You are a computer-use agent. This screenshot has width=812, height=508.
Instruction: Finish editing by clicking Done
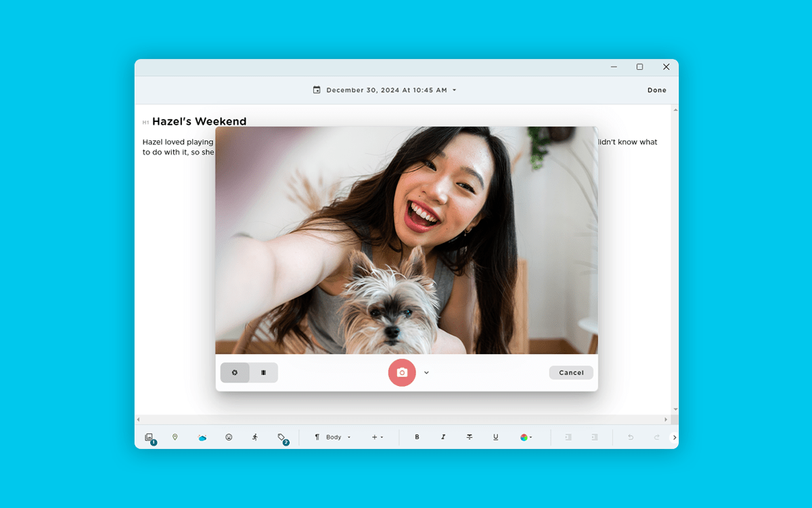point(656,89)
